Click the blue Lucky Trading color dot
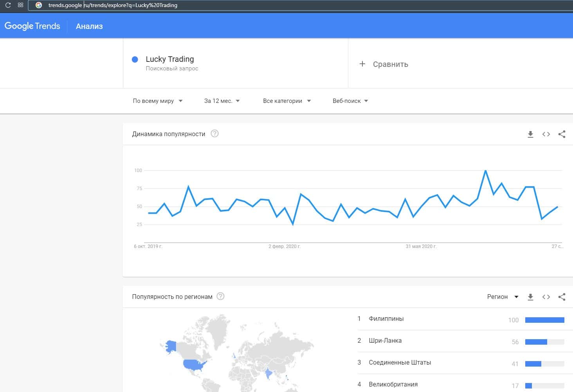 tap(135, 59)
